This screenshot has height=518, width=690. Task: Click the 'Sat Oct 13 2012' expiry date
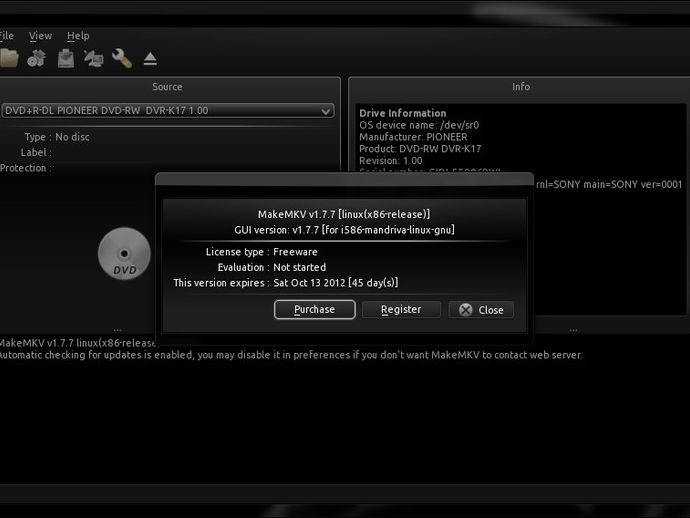point(309,283)
